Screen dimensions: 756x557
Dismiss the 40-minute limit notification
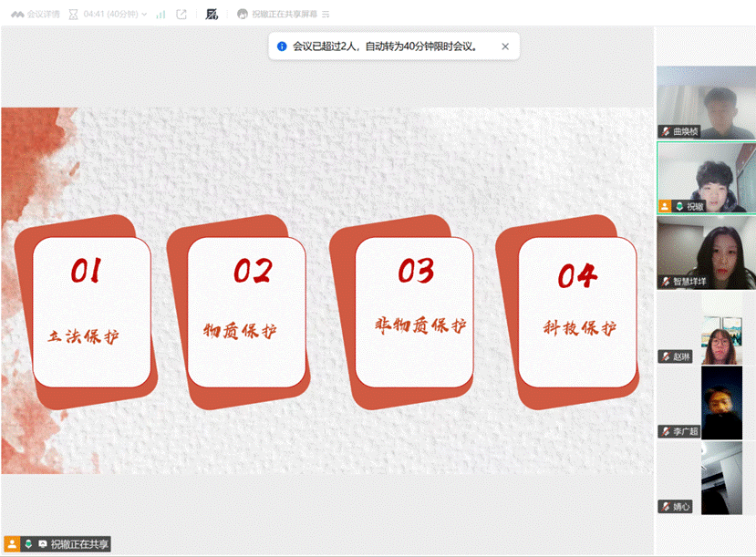click(x=504, y=46)
